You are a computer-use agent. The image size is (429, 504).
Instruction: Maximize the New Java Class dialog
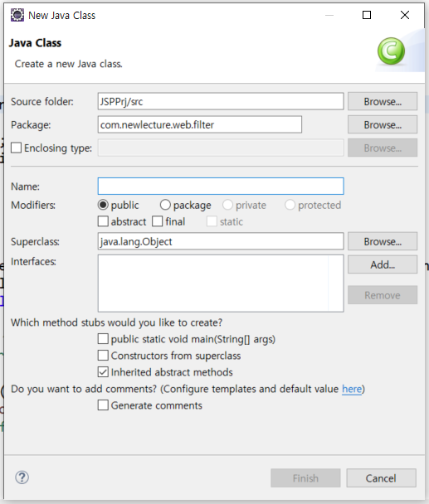(367, 15)
